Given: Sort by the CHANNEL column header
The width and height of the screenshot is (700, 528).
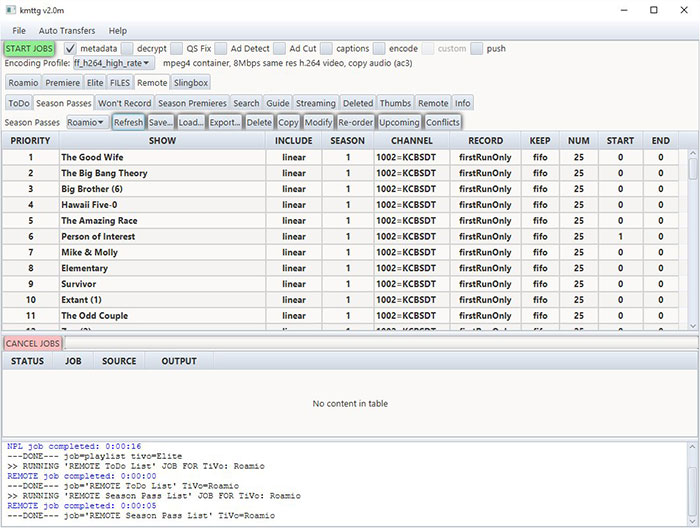Looking at the screenshot, I should (x=412, y=141).
